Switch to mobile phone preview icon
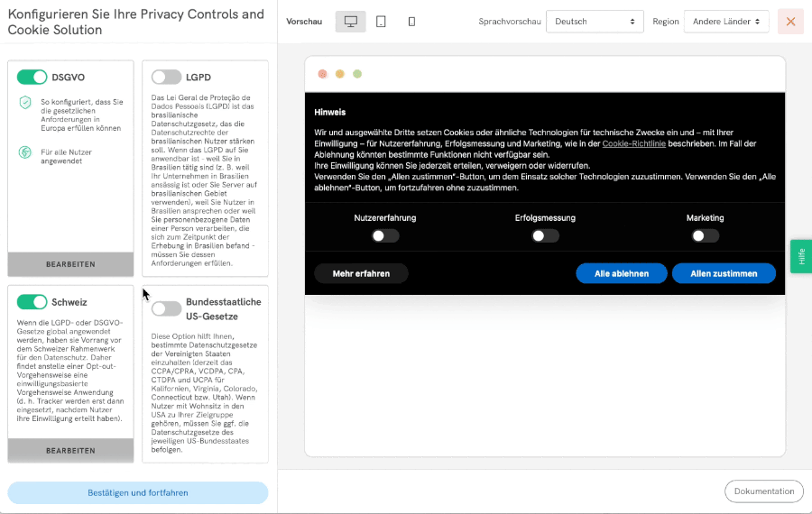812x514 pixels. coord(411,22)
